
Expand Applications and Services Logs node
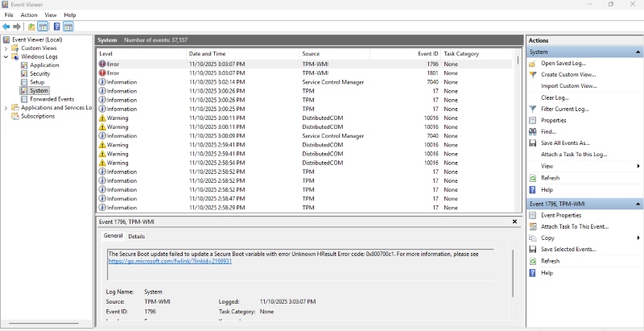[6, 107]
